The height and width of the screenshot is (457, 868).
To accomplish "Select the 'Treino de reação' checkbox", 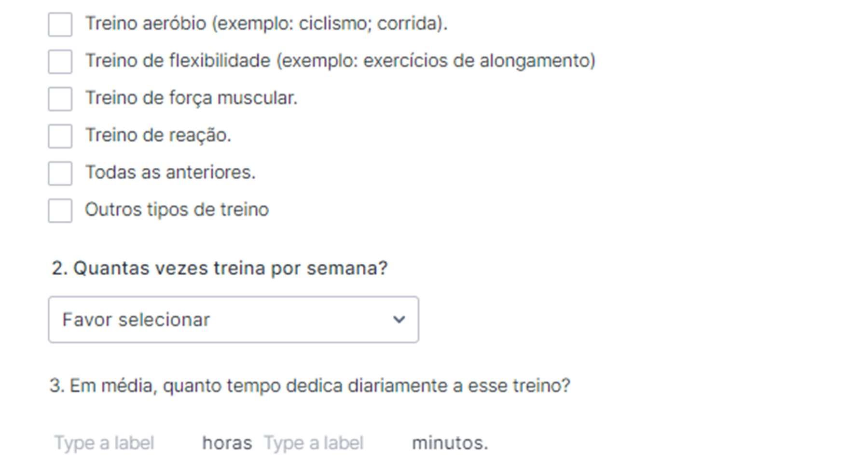I will [x=60, y=136].
